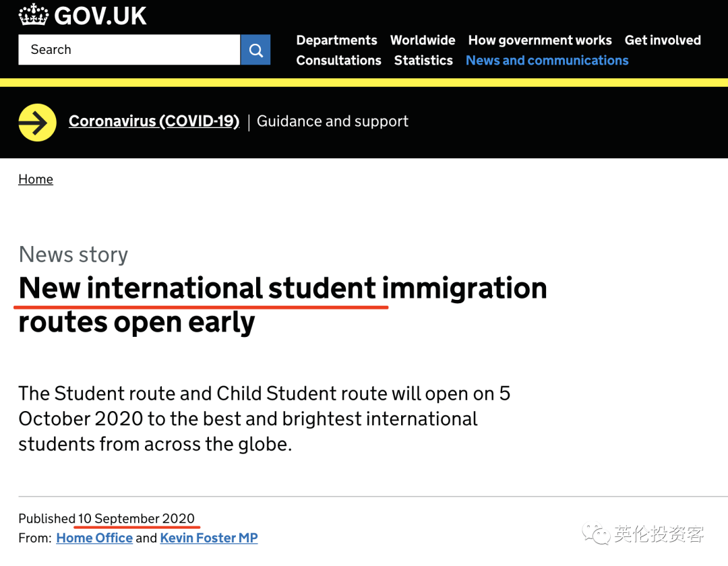Open the Departments menu item
This screenshot has width=728, height=566.
pos(336,40)
